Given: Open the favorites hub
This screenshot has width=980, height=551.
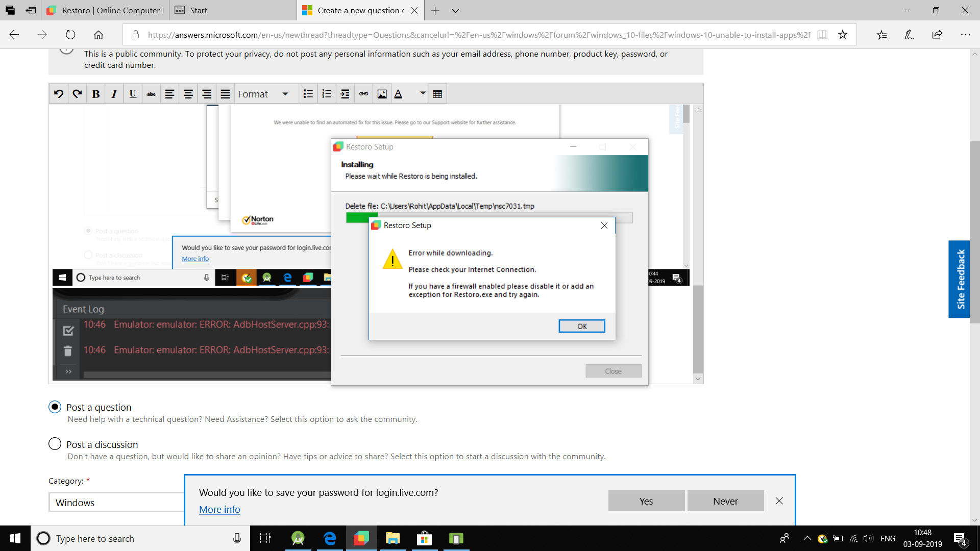Looking at the screenshot, I should point(881,35).
